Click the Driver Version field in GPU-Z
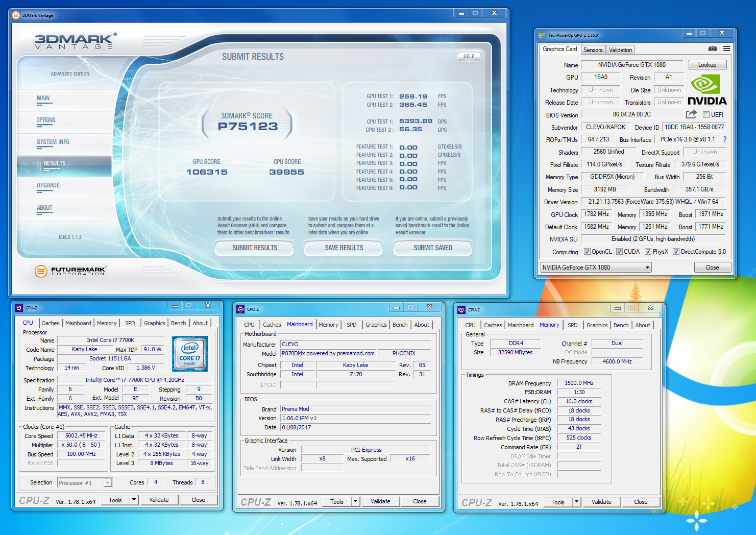This screenshot has height=535, width=756. coord(653,202)
